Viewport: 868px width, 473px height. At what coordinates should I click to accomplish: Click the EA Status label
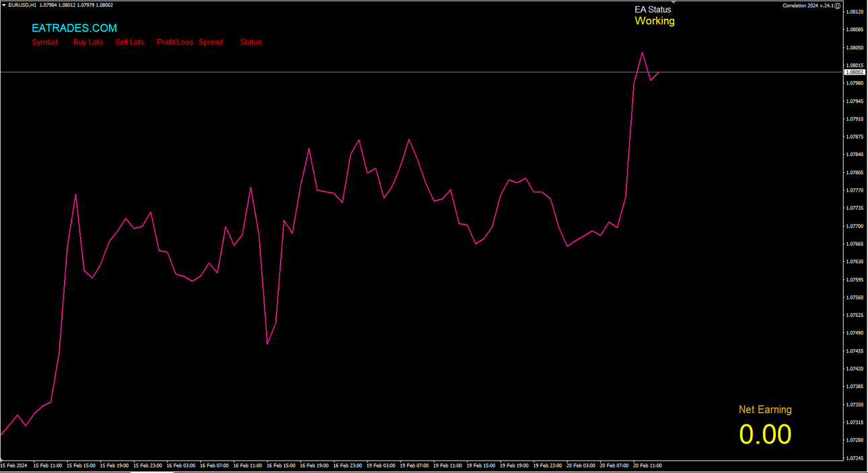click(x=653, y=9)
